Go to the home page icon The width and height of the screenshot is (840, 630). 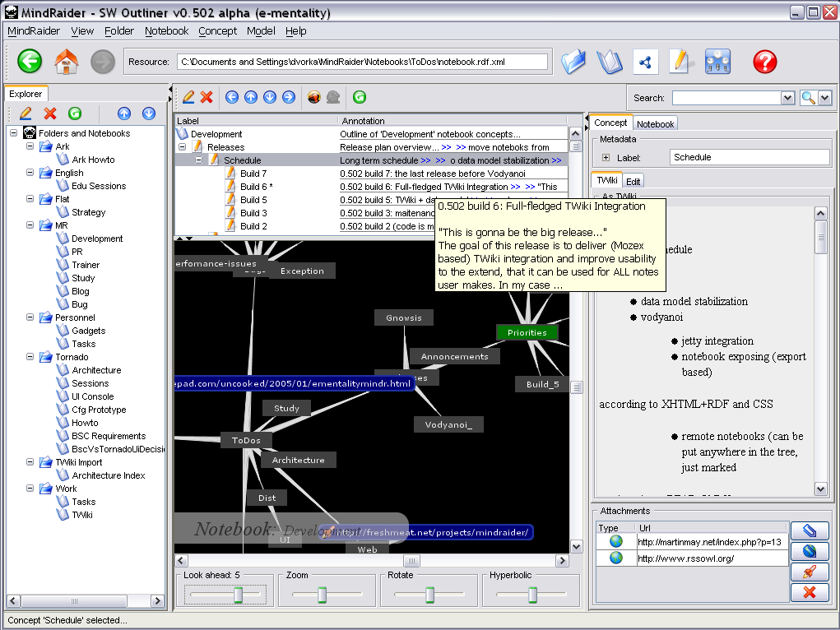tap(66, 62)
